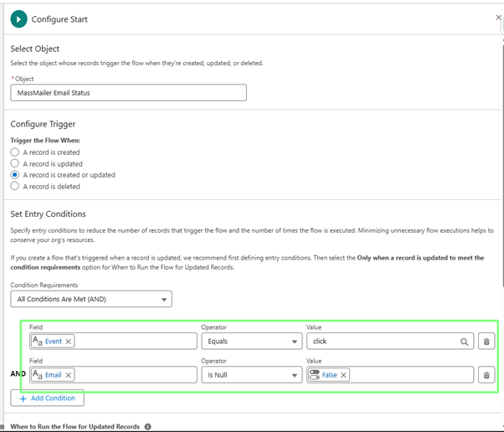Screen dimensions: 504x432
Task: Select 'A record is updated' option
Action: click(x=15, y=163)
